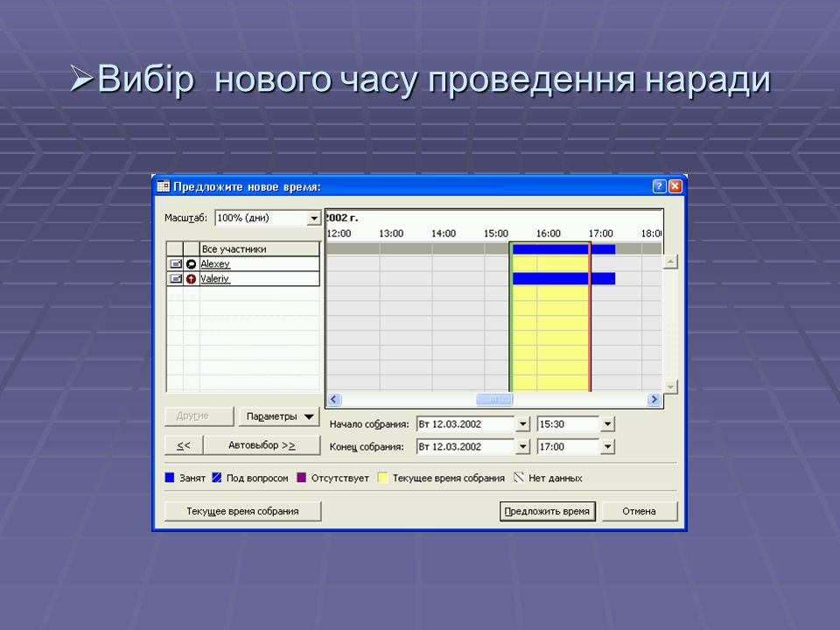
Task: Click the start date field Вт 12.03.2002
Action: pos(465,424)
